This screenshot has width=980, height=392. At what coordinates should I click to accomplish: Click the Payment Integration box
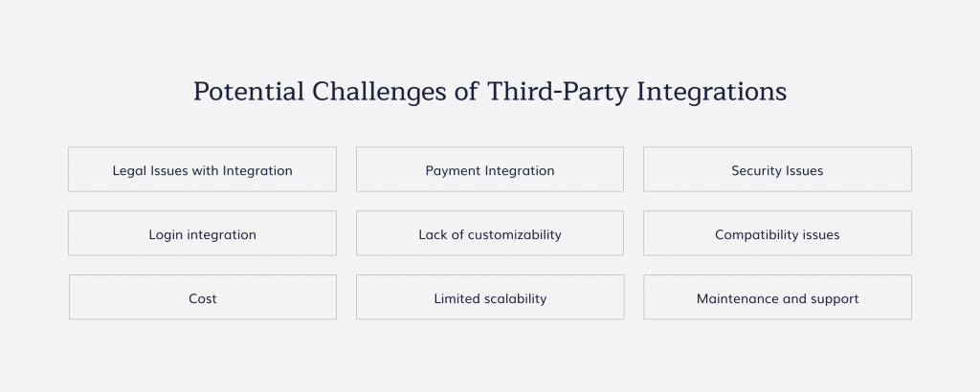[490, 169]
